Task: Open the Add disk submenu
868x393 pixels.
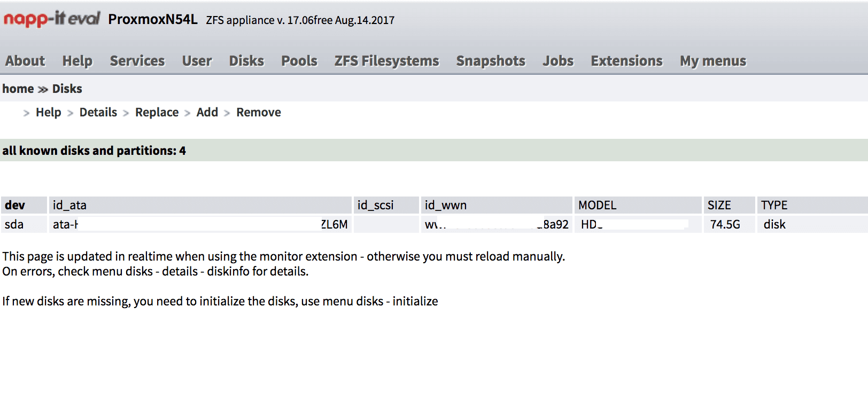Action: 207,112
